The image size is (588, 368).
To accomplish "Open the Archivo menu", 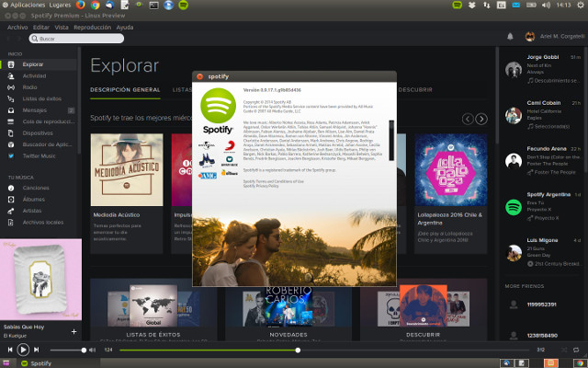I will pos(17,27).
